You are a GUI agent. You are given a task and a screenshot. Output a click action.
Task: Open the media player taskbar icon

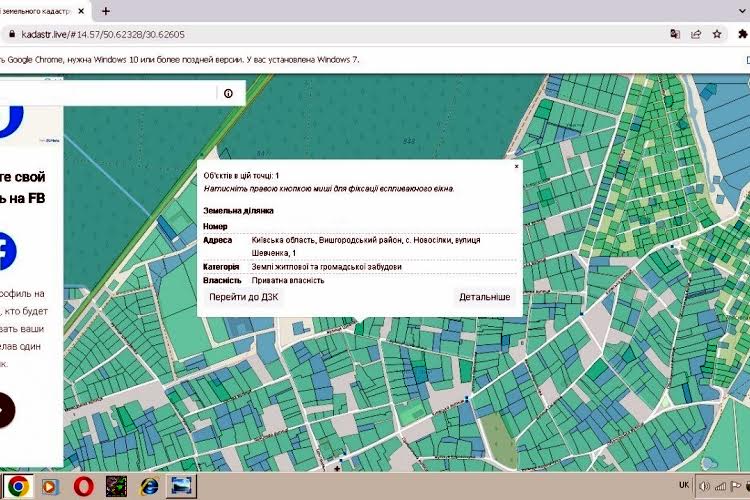[49, 487]
